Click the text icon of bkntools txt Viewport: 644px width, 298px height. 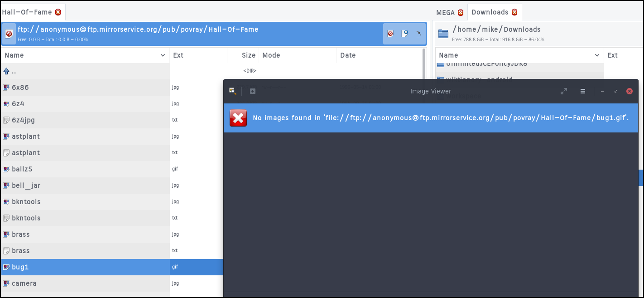[x=6, y=218]
